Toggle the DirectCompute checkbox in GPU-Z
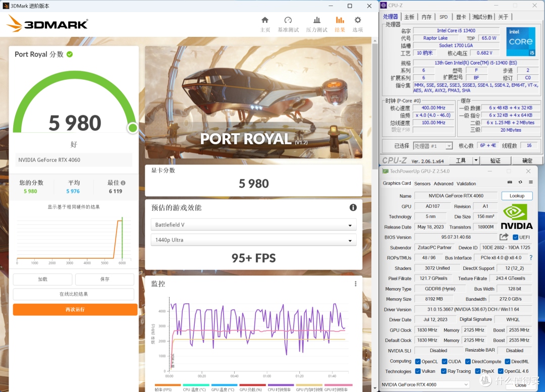Viewport: 545px width, 392px height. point(468,361)
